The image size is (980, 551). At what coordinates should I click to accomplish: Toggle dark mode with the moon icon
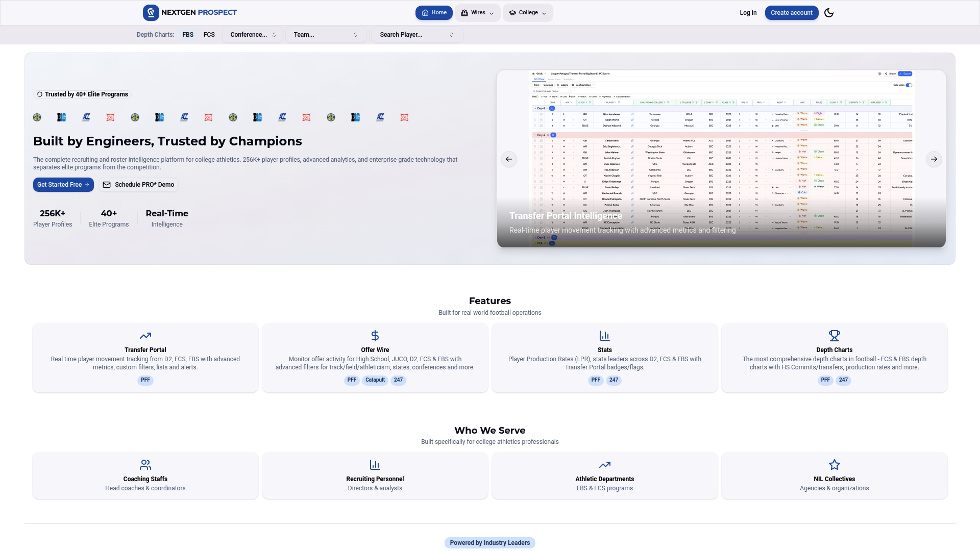pos(829,13)
